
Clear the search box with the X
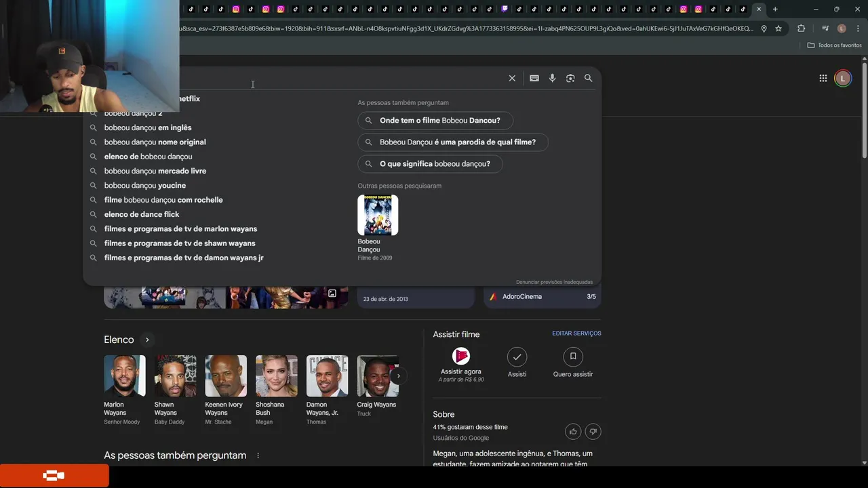512,79
